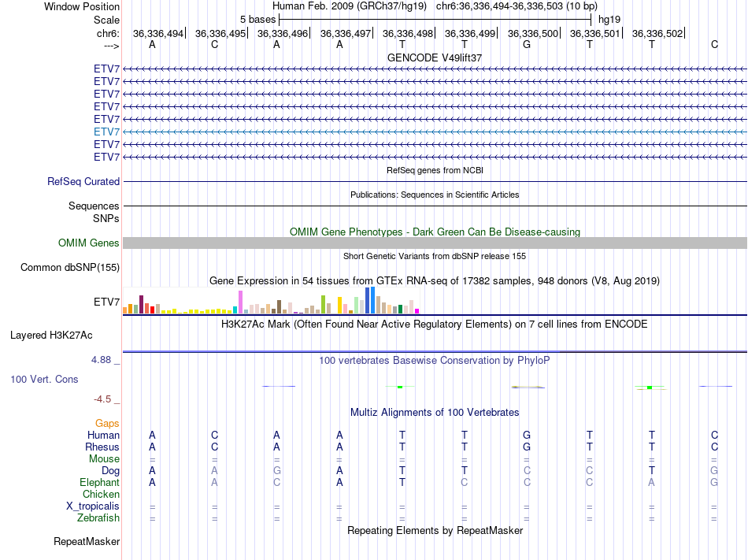
Task: Open Publications: Sequences in Scientific Articles title
Action: (x=435, y=195)
